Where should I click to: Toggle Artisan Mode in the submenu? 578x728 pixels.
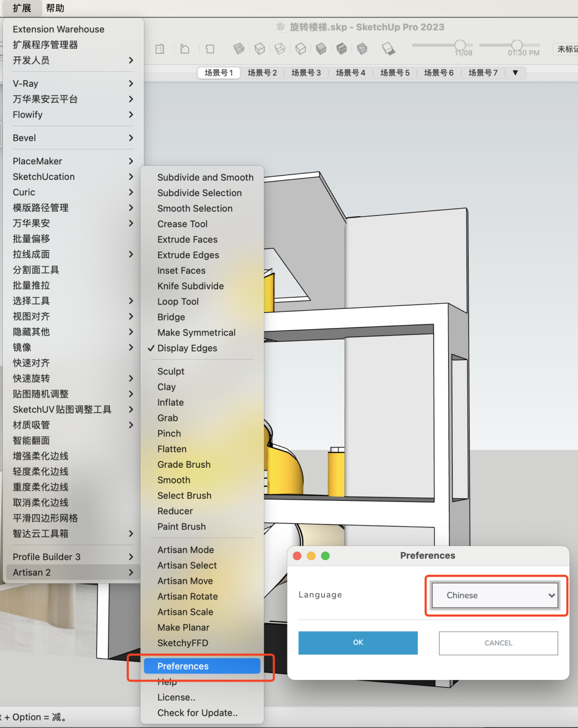pos(185,550)
